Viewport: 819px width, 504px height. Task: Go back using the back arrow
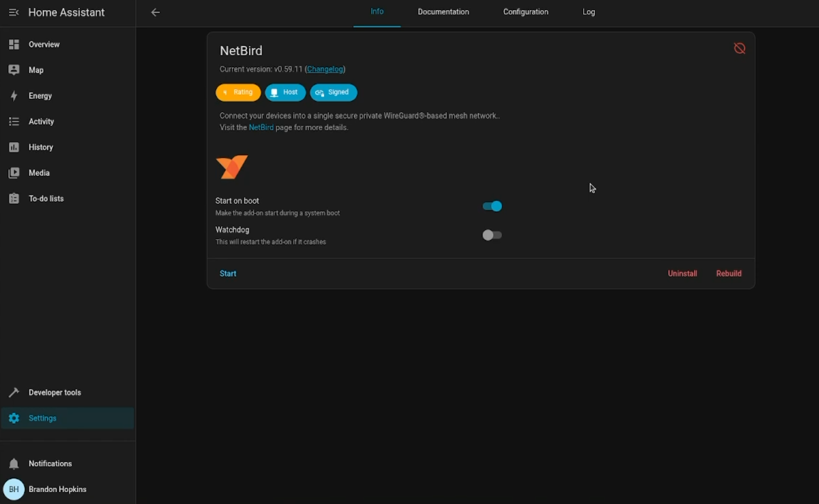point(156,12)
